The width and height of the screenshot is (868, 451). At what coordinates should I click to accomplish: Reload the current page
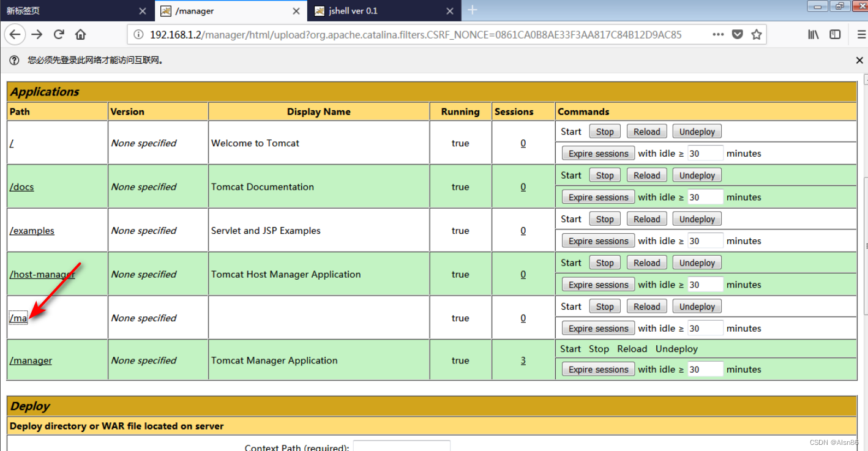(59, 34)
